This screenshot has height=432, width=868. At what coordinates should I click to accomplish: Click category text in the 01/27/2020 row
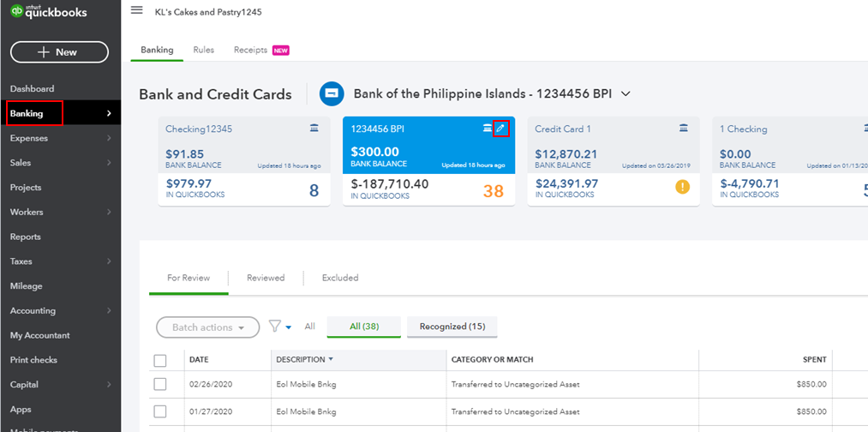(x=515, y=411)
